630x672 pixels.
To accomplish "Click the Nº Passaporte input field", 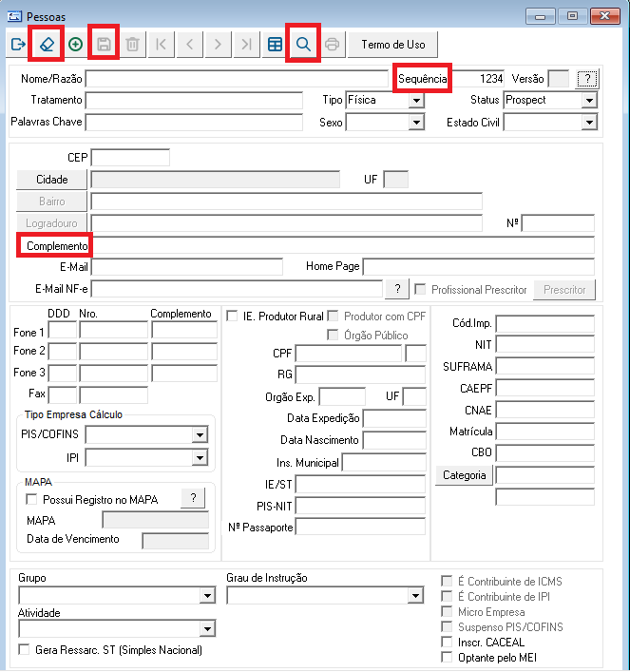I will tap(360, 527).
